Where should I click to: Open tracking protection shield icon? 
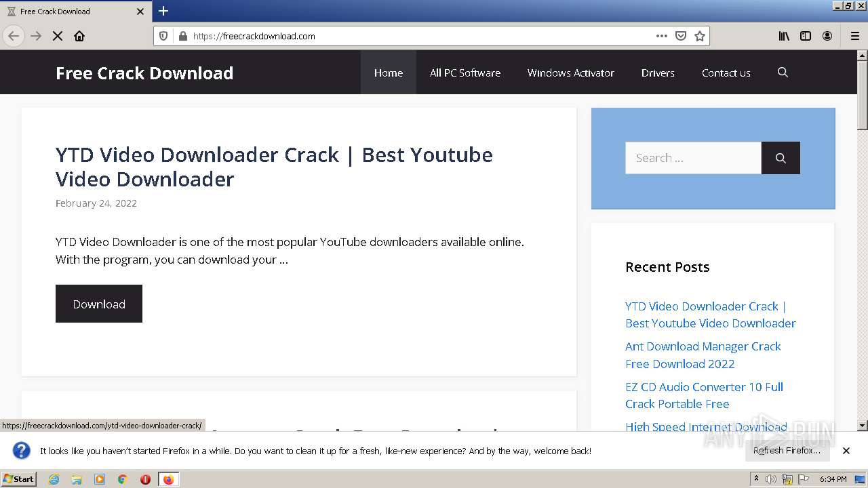[x=163, y=36]
